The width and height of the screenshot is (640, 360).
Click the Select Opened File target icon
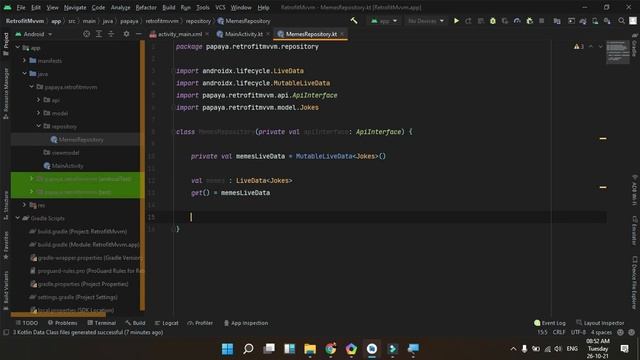[87, 34]
